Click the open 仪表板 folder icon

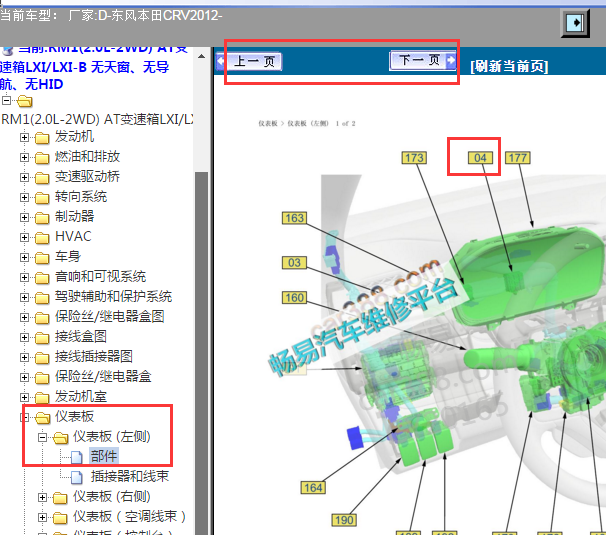[43, 418]
